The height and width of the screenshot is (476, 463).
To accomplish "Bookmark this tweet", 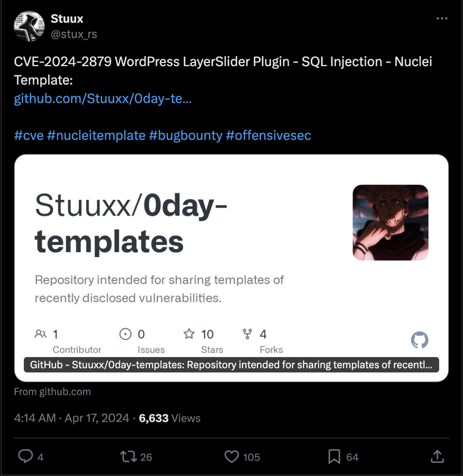I will (x=334, y=457).
